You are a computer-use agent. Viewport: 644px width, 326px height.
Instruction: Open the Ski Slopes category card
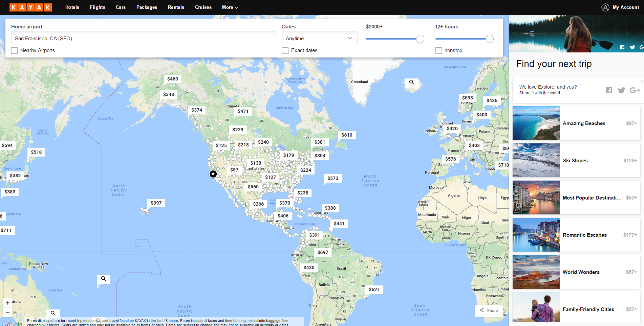pos(576,160)
